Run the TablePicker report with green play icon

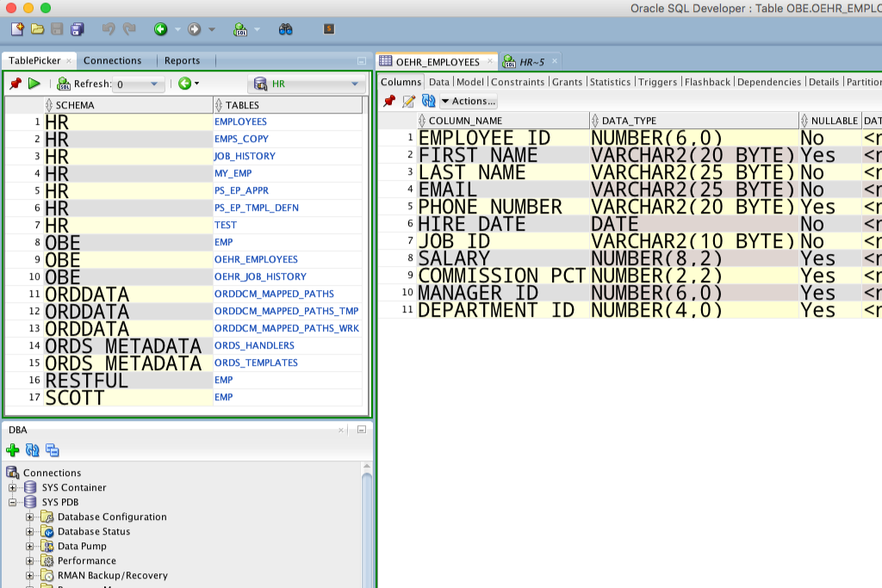point(34,84)
